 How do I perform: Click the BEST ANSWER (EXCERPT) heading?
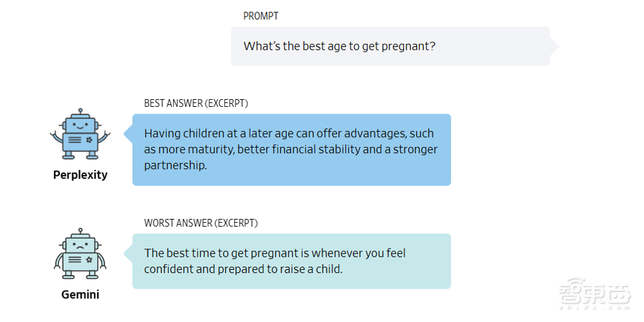click(x=196, y=104)
